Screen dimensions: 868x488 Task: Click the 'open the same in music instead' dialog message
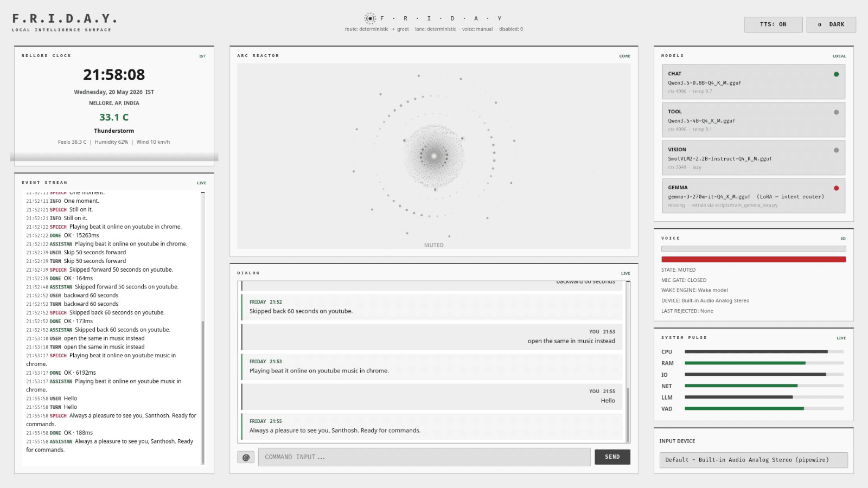432,337
